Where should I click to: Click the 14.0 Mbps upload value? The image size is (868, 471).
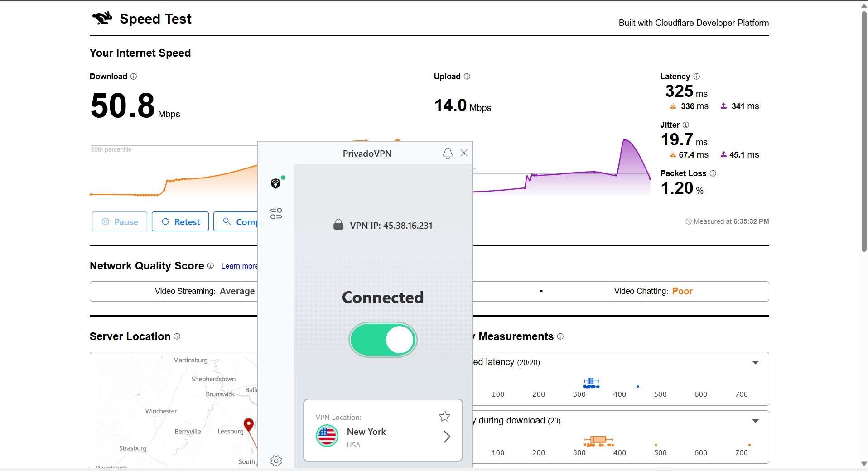[x=463, y=106]
